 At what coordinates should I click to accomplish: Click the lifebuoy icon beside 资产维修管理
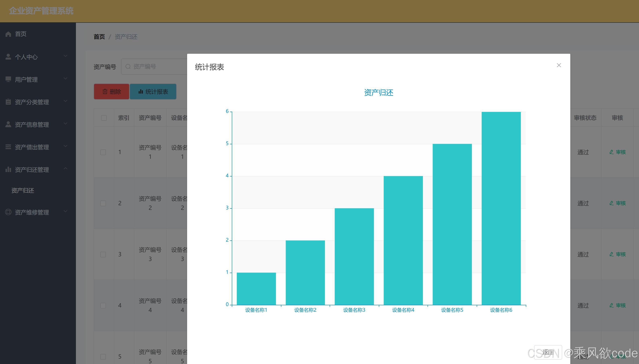pos(8,212)
